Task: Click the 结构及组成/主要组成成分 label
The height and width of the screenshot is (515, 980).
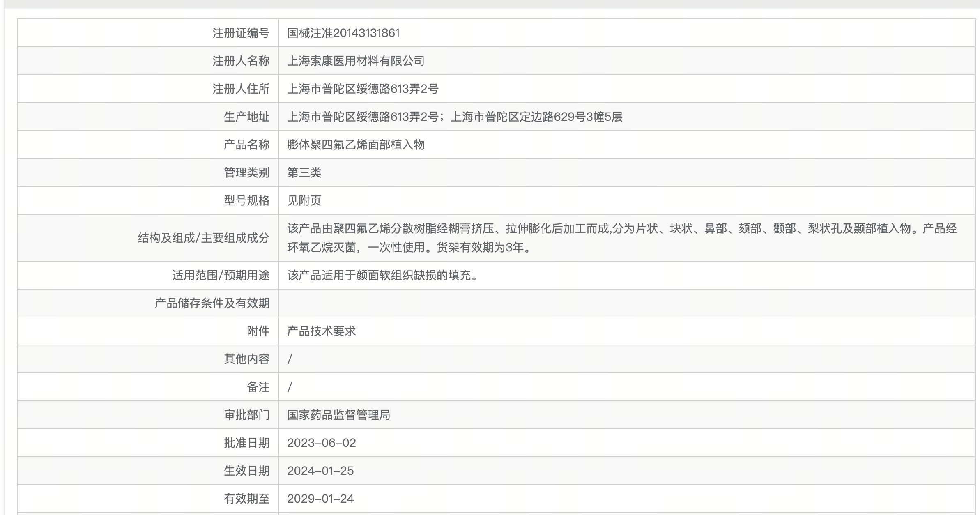Action: tap(204, 238)
